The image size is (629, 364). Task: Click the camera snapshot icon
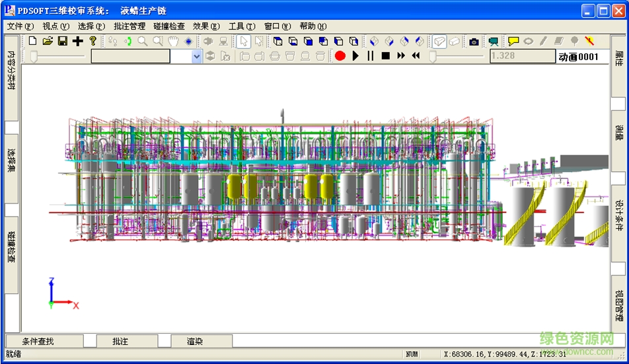click(474, 41)
